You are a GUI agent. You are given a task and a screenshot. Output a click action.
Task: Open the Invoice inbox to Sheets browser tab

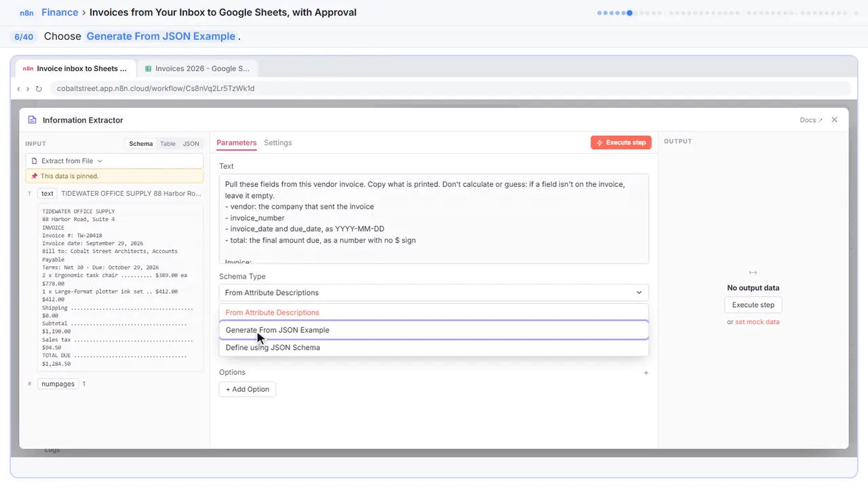tap(75, 68)
